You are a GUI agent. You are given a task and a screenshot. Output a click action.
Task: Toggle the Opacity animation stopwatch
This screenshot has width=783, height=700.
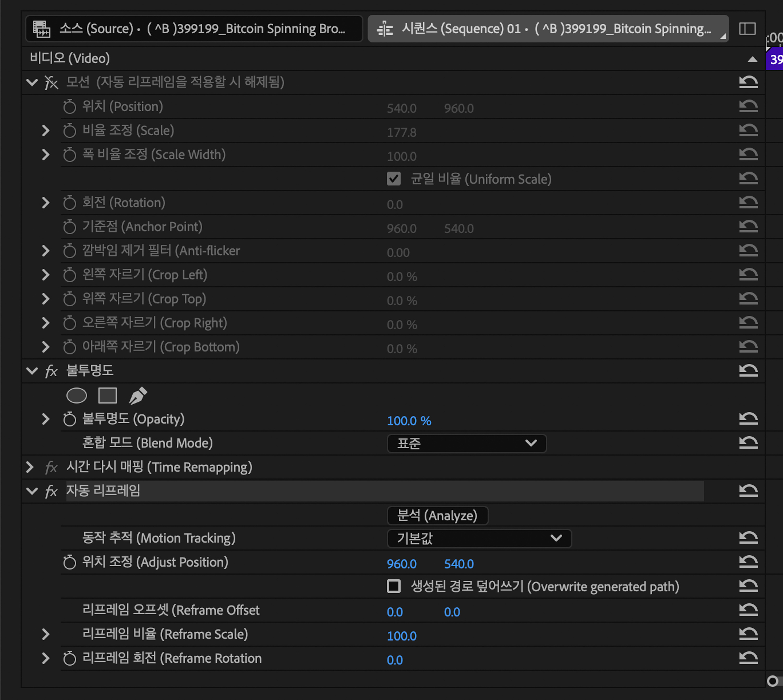pyautogui.click(x=70, y=419)
